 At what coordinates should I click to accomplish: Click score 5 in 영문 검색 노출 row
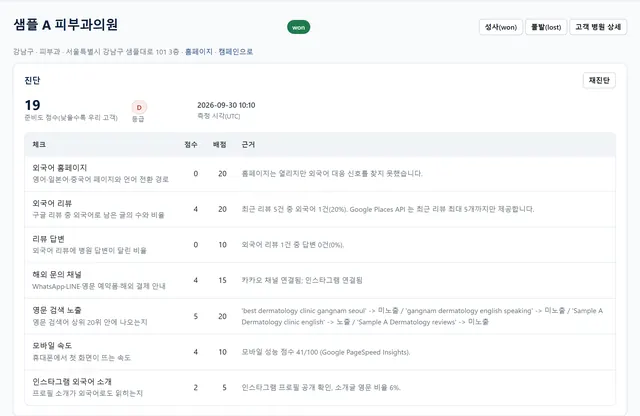(196, 316)
